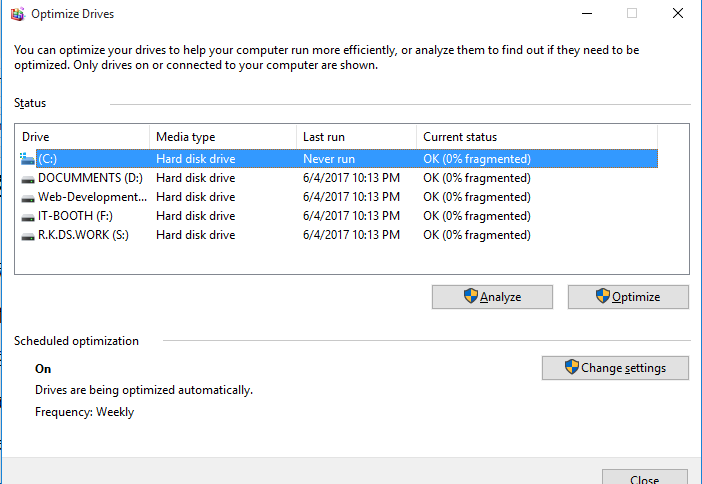Click the IT-BOOTH (F:) drive icon
702x484 pixels.
(28, 216)
